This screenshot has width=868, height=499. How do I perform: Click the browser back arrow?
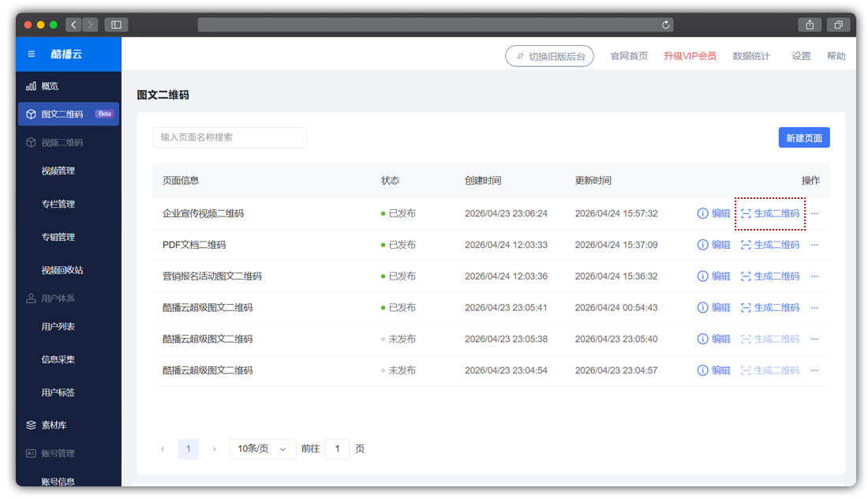coord(73,24)
